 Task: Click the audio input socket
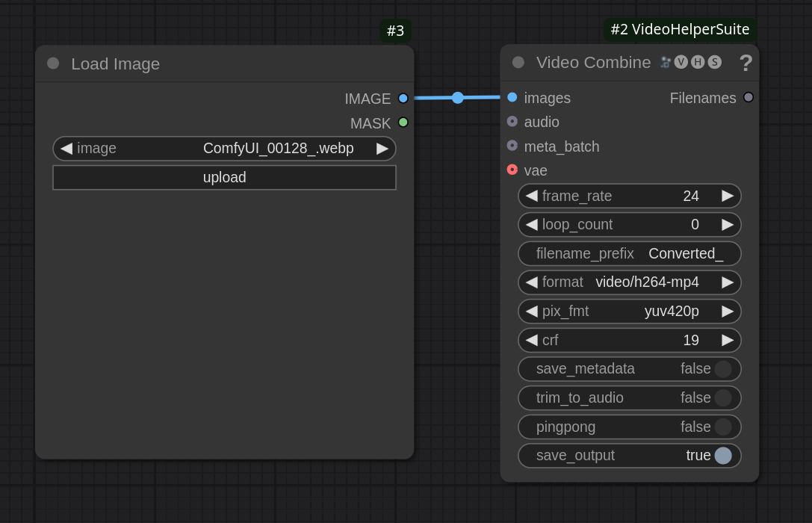point(512,122)
